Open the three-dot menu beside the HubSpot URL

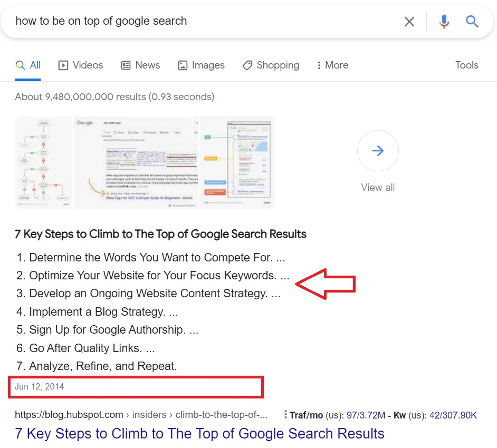[285, 415]
